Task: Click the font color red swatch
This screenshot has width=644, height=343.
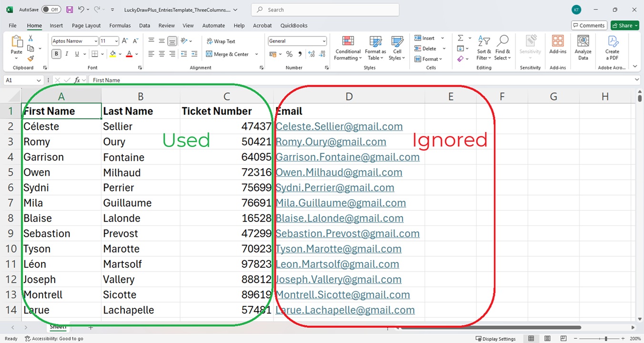Action: (x=129, y=54)
